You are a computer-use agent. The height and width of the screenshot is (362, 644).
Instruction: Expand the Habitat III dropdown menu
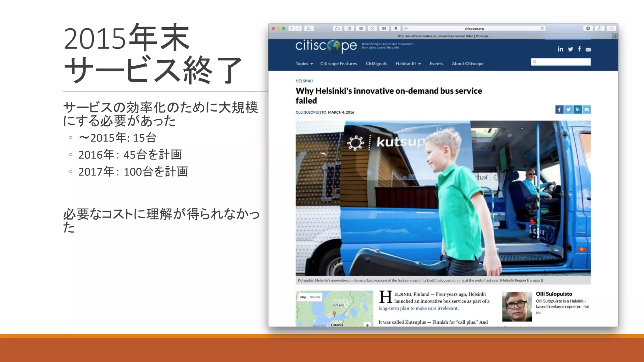408,63
